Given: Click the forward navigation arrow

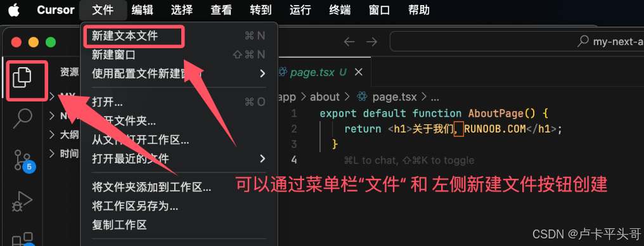Looking at the screenshot, I should click(371, 41).
